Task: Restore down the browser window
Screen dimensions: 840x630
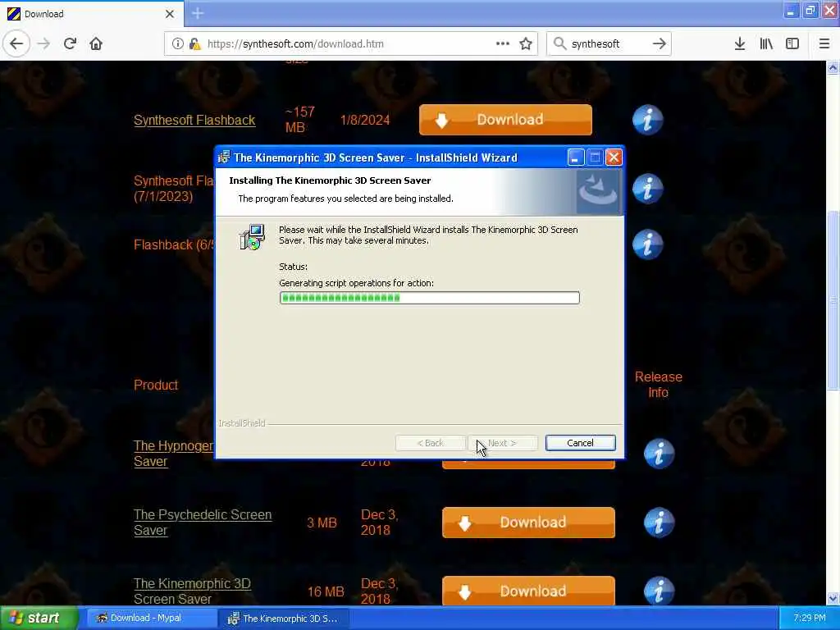Action: coord(810,11)
